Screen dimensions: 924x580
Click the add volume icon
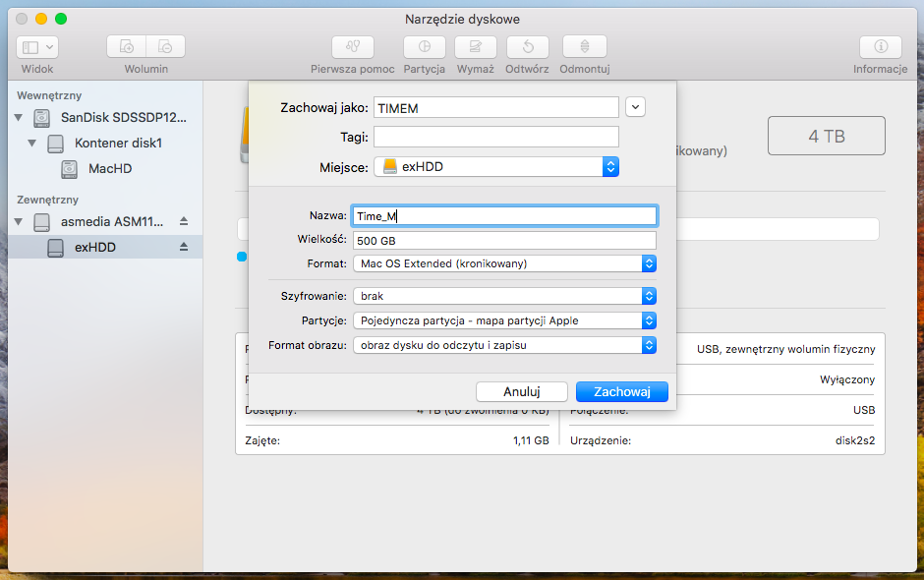(x=127, y=47)
